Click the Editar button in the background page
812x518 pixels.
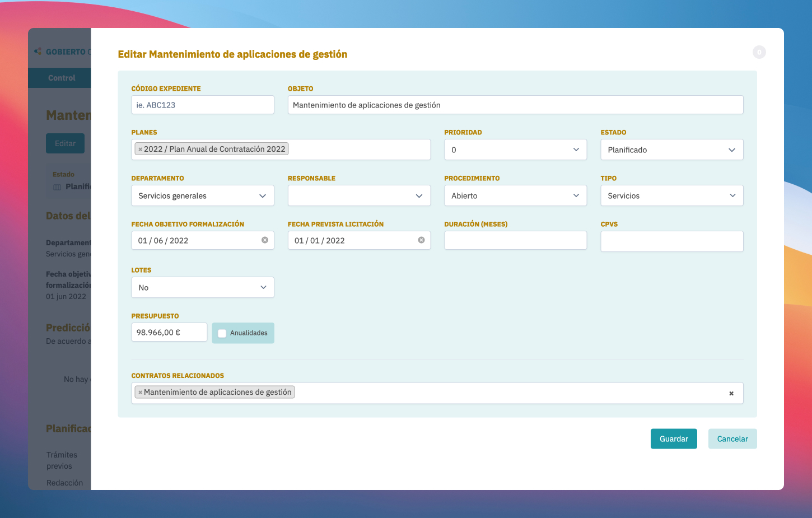(65, 143)
